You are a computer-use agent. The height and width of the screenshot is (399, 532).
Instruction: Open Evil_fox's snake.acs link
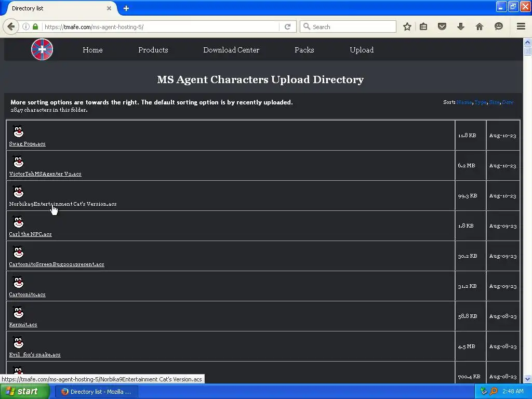(x=35, y=354)
